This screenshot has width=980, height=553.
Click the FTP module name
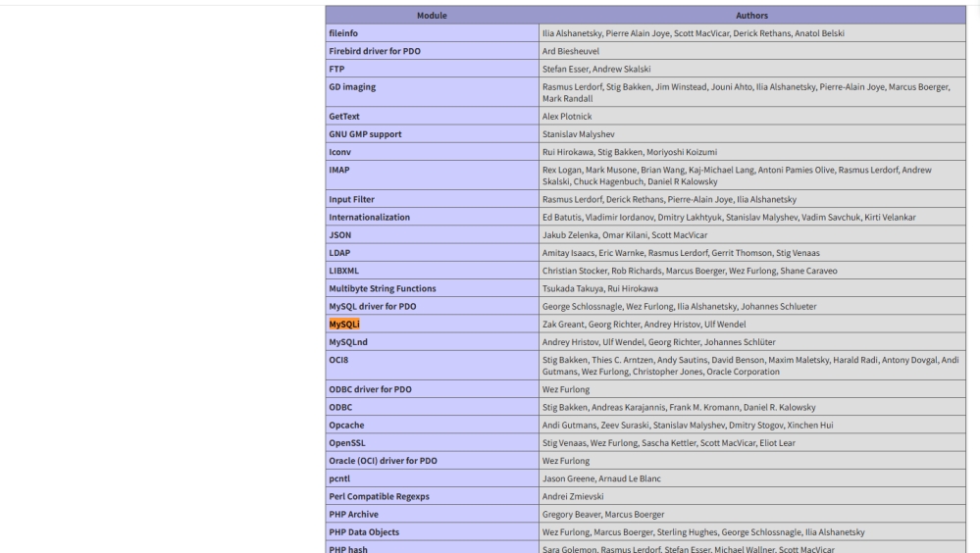[x=336, y=69]
